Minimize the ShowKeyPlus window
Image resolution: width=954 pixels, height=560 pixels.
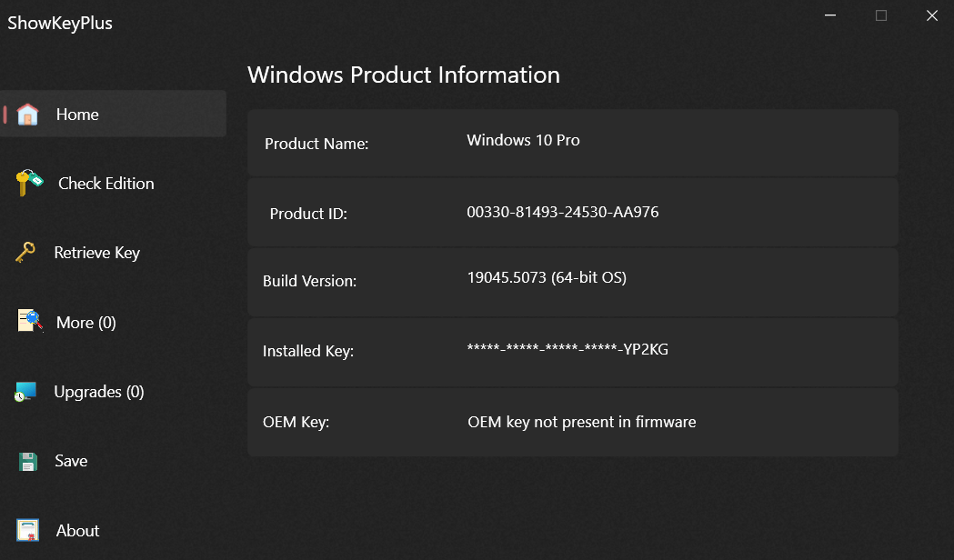click(830, 15)
